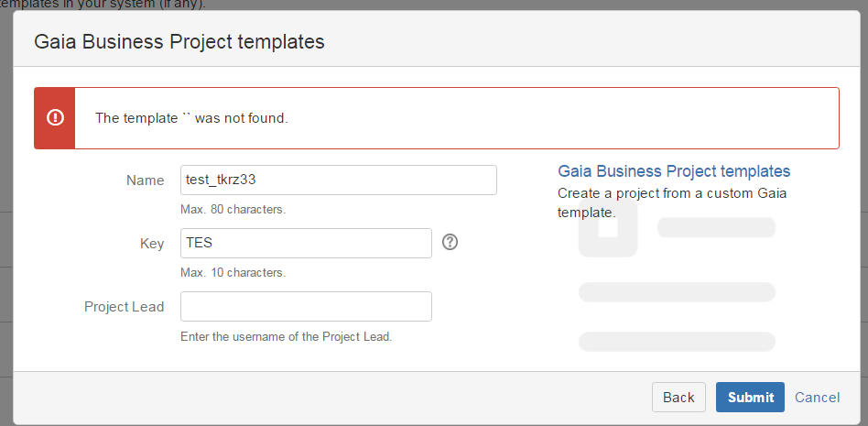Click the dialog title Gaia Business Project templates
The width and height of the screenshot is (868, 426).
[x=179, y=41]
